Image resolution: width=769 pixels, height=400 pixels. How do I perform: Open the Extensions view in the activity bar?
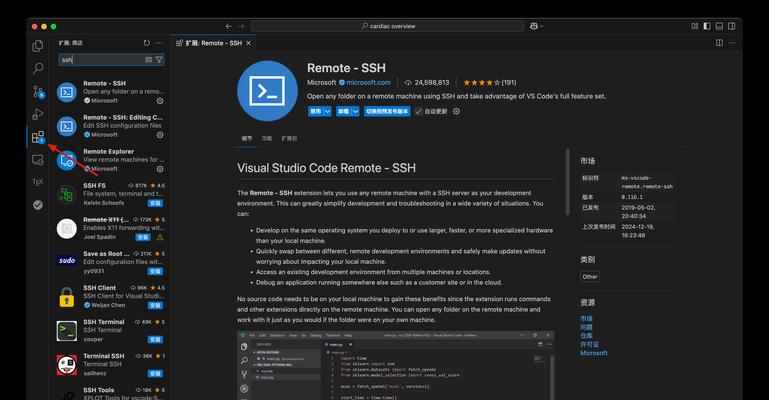[x=38, y=137]
